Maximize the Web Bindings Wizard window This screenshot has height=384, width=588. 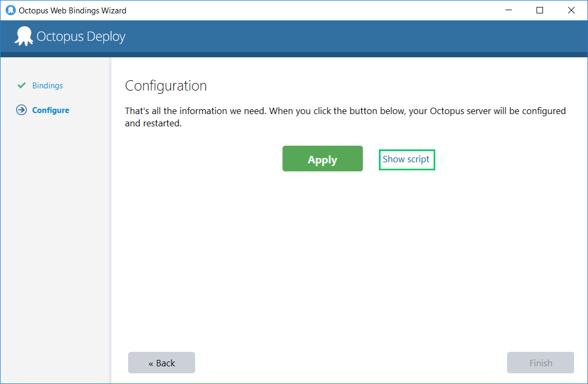tap(540, 10)
